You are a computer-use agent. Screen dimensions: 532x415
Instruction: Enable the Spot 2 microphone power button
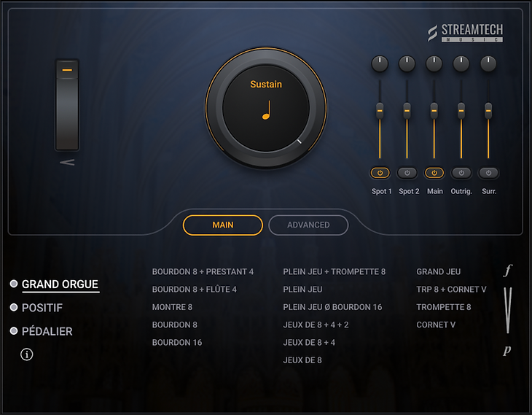click(407, 173)
